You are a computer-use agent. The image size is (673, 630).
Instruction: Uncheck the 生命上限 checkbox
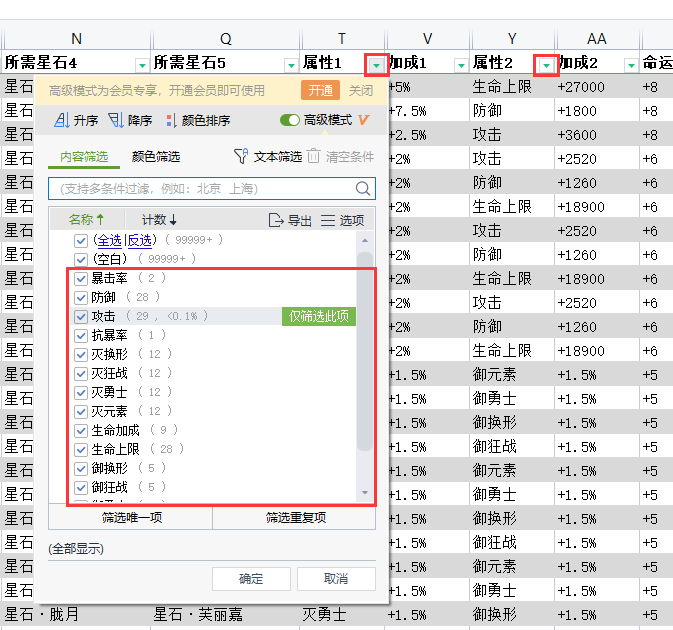tap(81, 449)
